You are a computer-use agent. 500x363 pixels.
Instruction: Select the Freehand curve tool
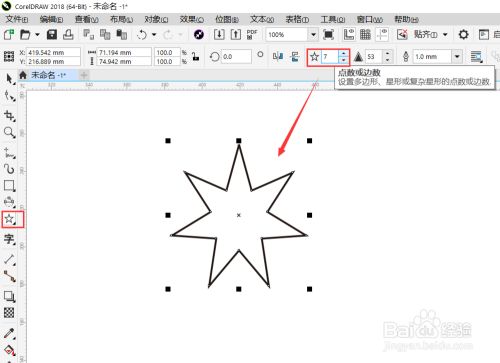[x=9, y=153]
